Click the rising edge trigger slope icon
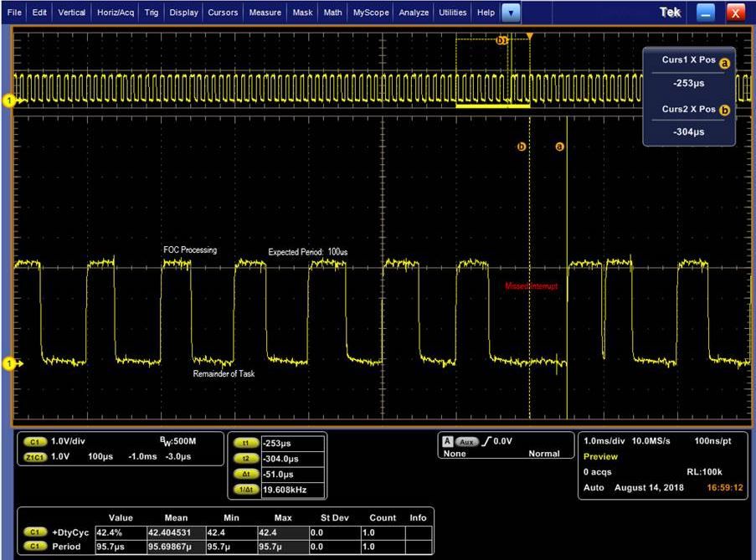This screenshot has height=560, width=756. point(486,441)
